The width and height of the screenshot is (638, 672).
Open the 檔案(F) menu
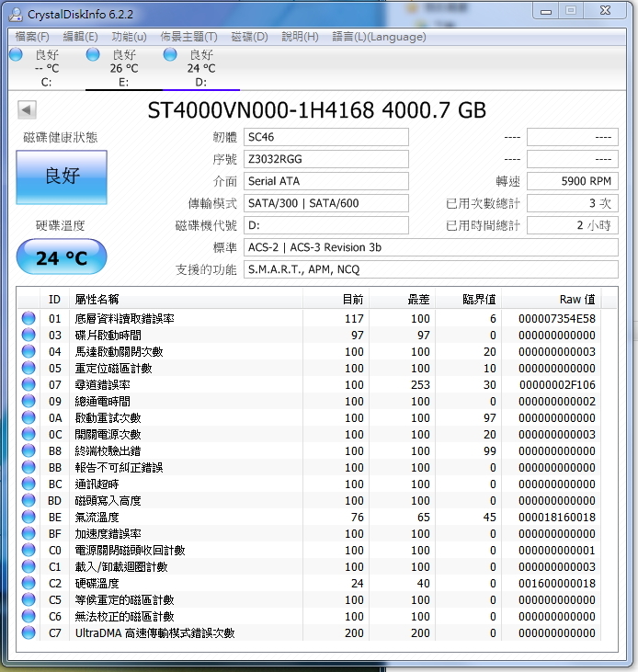click(x=32, y=37)
